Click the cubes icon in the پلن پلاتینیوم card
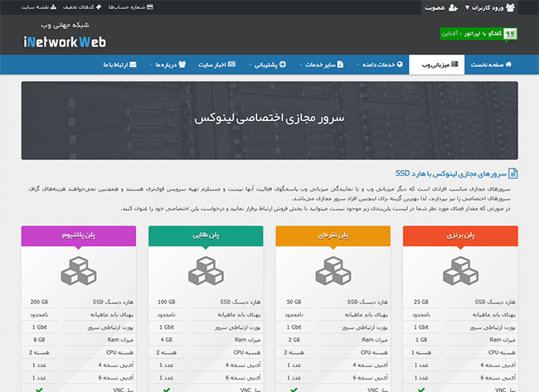 [79, 271]
